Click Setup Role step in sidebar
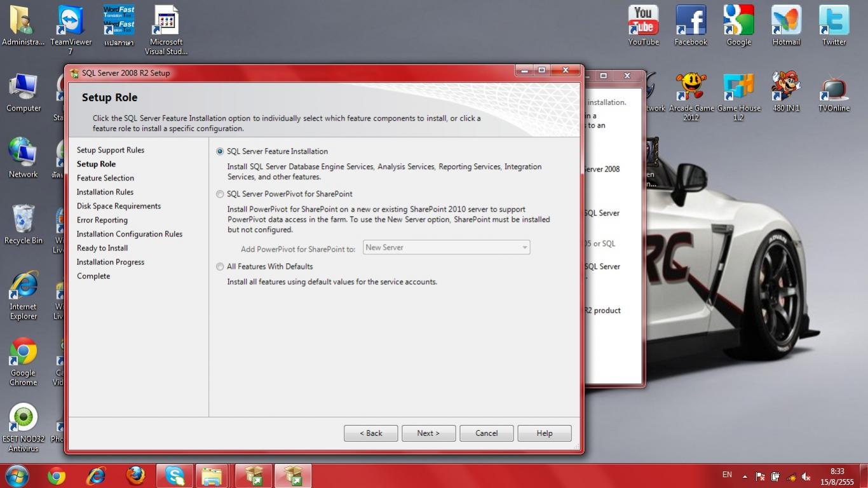Viewport: 868px width, 488px height. click(x=96, y=164)
